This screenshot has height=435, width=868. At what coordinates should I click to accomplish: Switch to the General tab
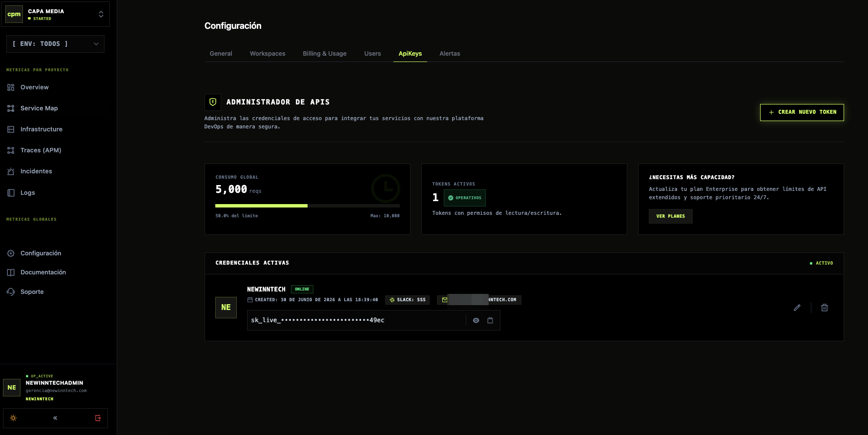click(x=221, y=54)
